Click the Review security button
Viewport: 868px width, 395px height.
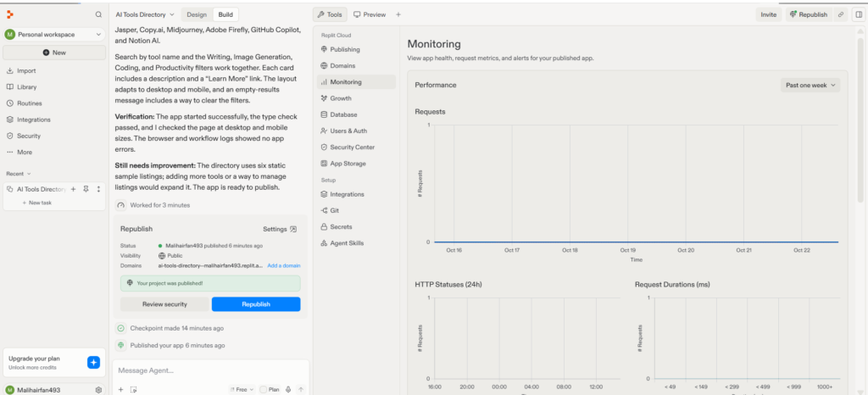pos(164,304)
